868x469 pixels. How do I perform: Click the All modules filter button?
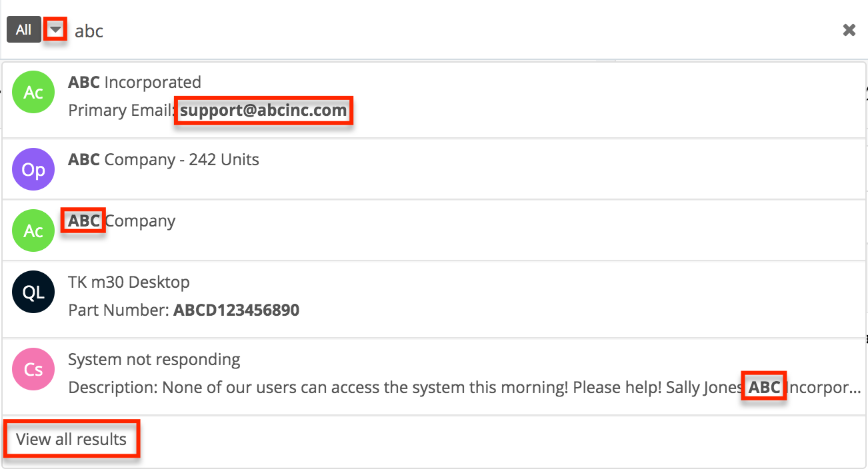24,30
